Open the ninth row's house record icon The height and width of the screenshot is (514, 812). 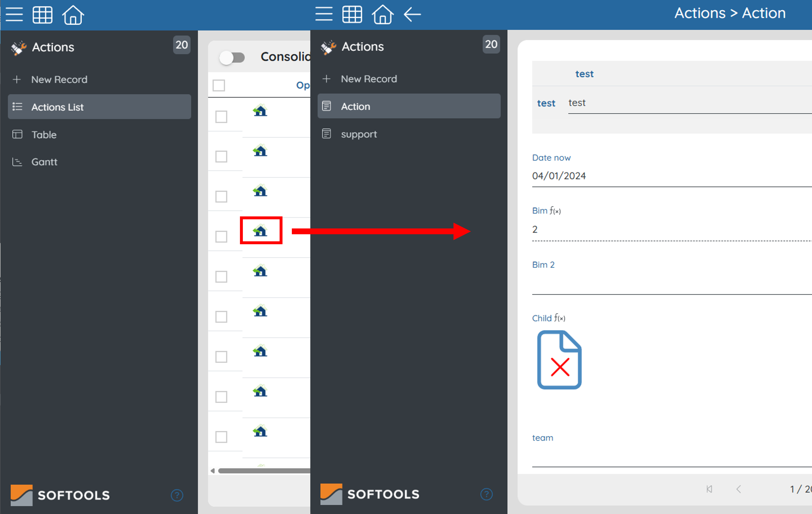260,431
